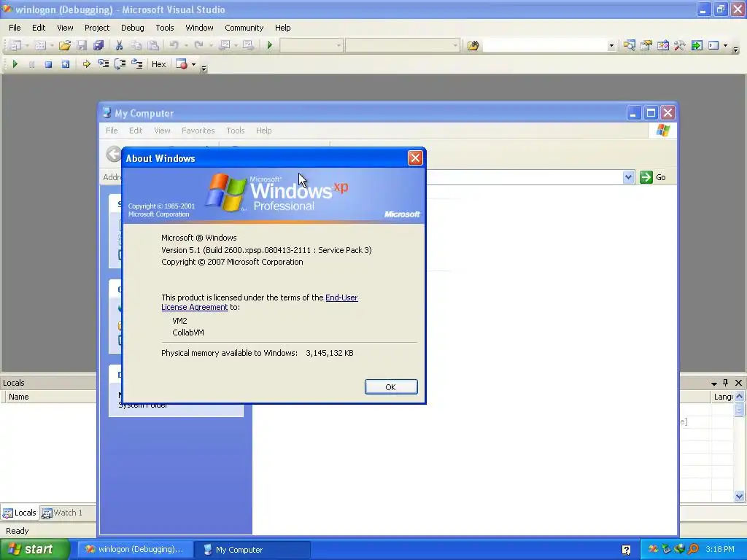Image resolution: width=747 pixels, height=560 pixels.
Task: Click the 3:18 PM system tray clock
Action: coord(719,549)
